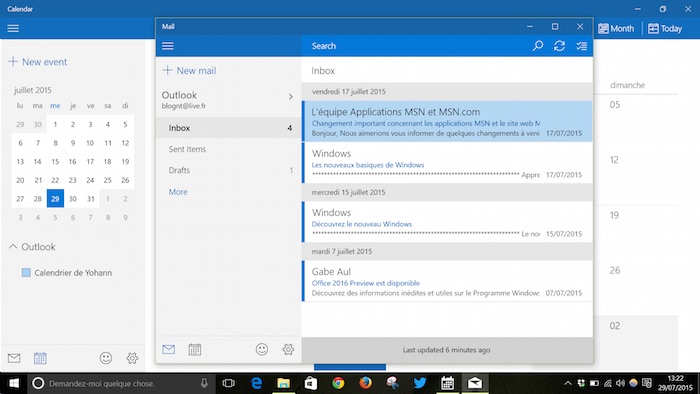The image size is (700, 394).
Task: Open the Mail hamburger menu
Action: coord(168,46)
